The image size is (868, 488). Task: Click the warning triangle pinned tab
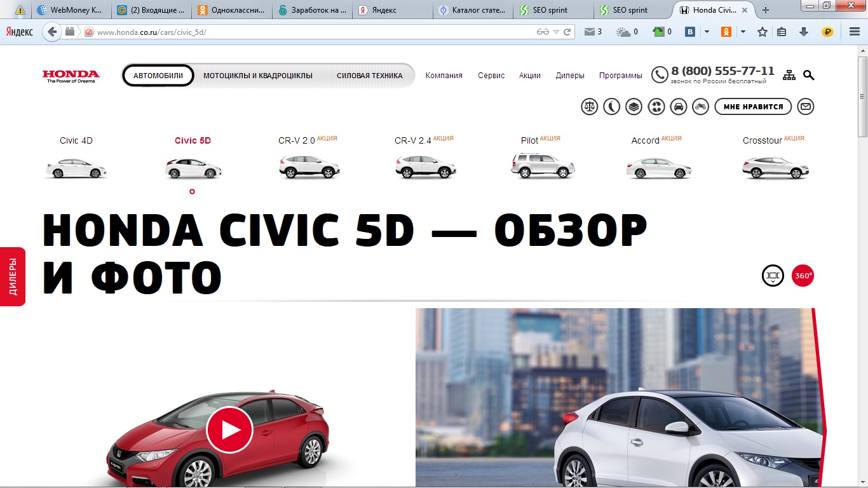[20, 10]
